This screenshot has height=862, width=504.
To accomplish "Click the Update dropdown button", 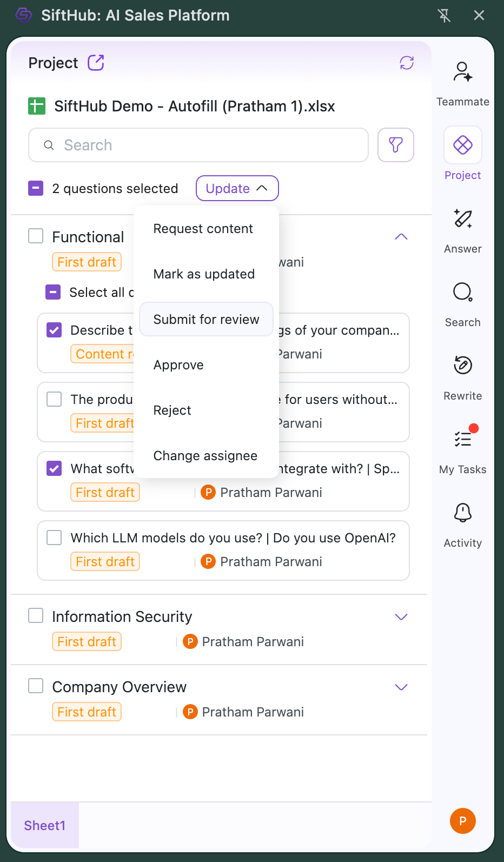I will point(237,188).
